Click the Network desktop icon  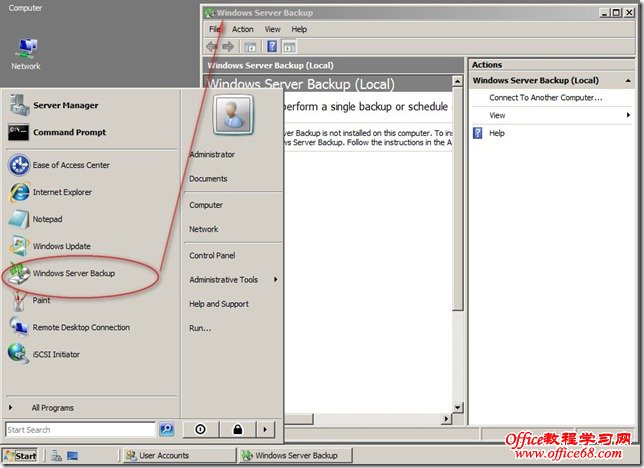pyautogui.click(x=26, y=54)
